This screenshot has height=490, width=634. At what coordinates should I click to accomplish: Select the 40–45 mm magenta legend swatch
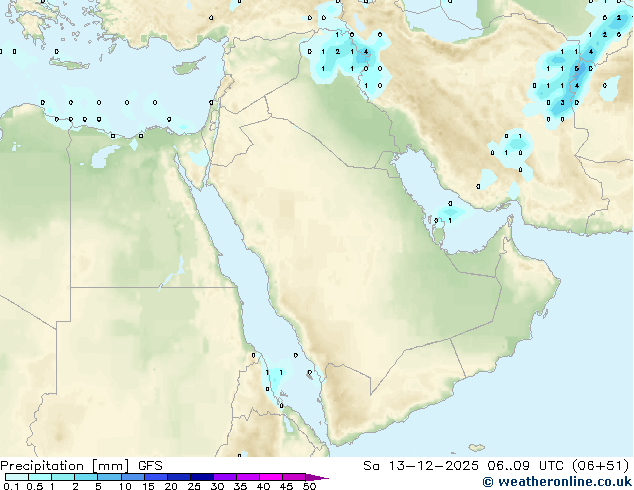tap(271, 477)
